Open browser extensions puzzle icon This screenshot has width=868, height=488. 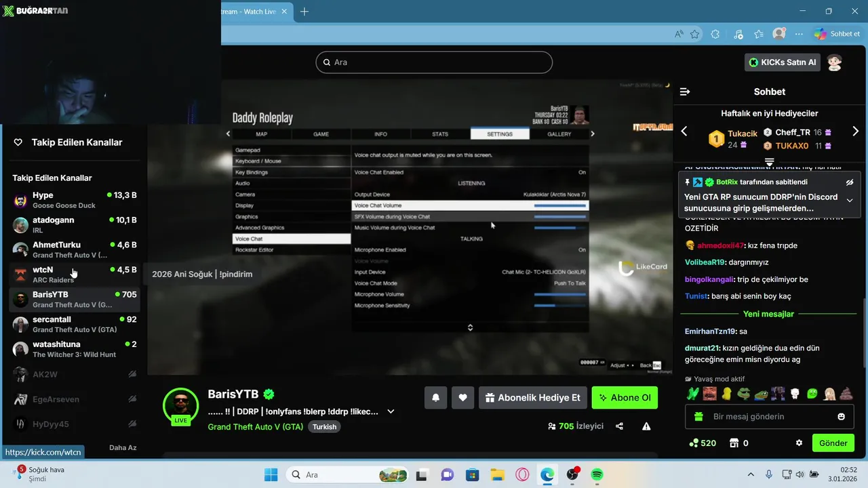715,34
